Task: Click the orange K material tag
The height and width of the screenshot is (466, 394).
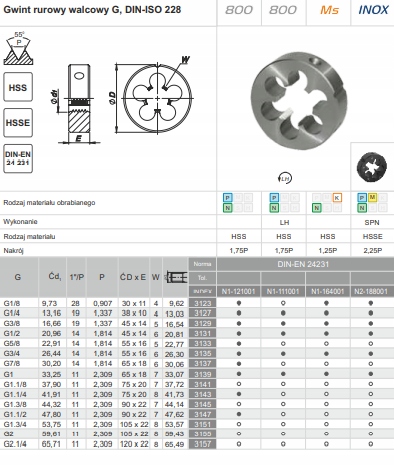Action: tap(337, 198)
